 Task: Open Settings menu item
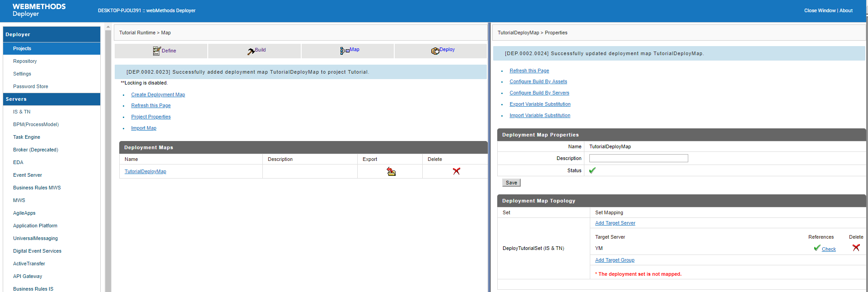tap(22, 74)
